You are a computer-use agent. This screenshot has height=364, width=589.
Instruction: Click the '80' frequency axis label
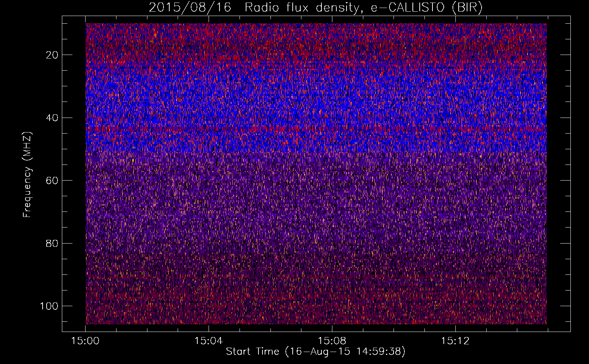click(x=52, y=243)
